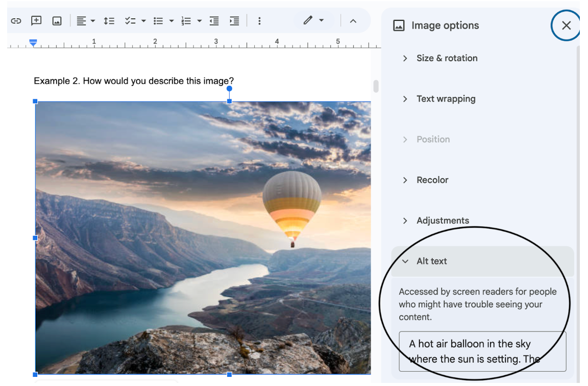The height and width of the screenshot is (386, 588).
Task: Apply a numbered list
Action: pyautogui.click(x=186, y=20)
